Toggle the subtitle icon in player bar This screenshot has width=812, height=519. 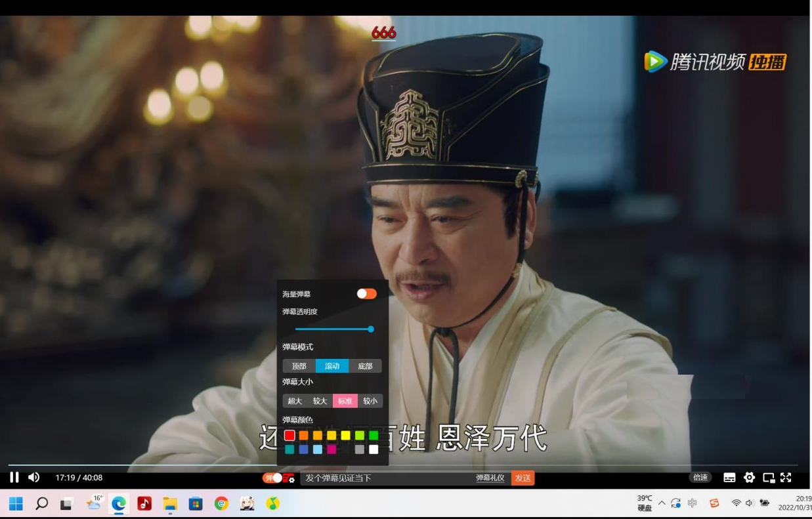(x=729, y=478)
